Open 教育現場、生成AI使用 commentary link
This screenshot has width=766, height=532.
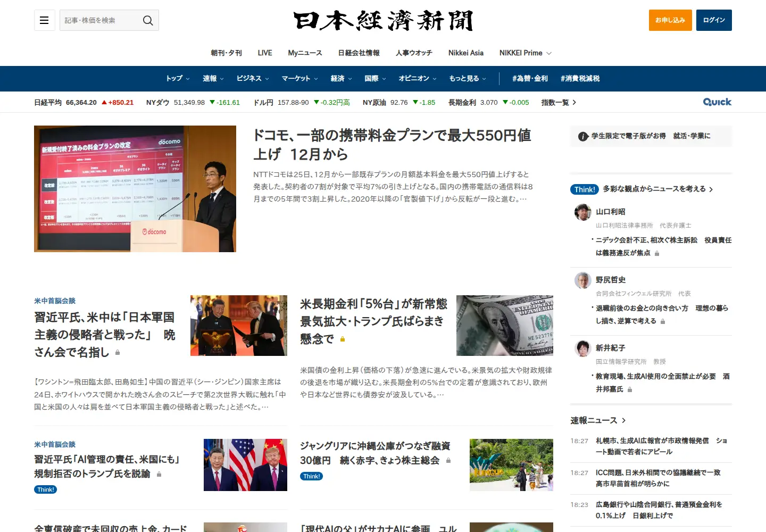click(x=662, y=383)
